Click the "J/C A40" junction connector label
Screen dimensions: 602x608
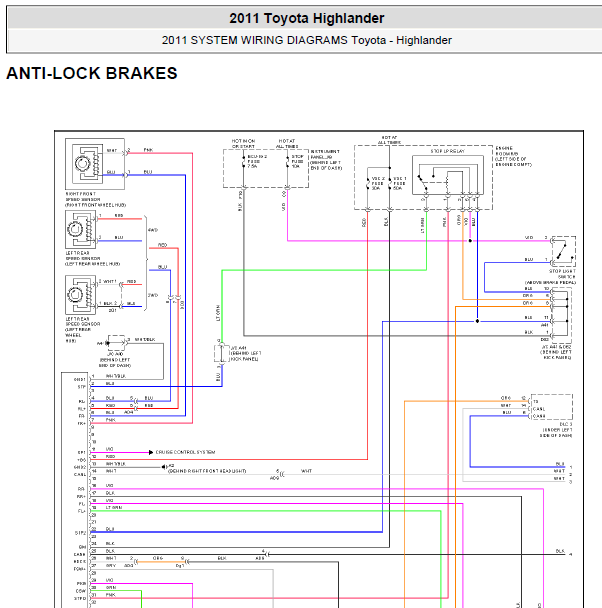coord(115,354)
